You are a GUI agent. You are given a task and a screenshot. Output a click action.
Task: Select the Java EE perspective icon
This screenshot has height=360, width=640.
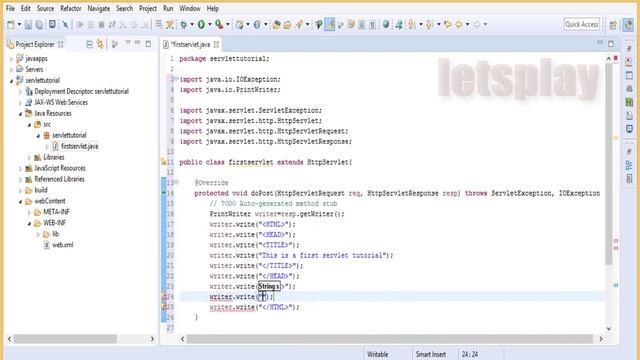tap(629, 25)
